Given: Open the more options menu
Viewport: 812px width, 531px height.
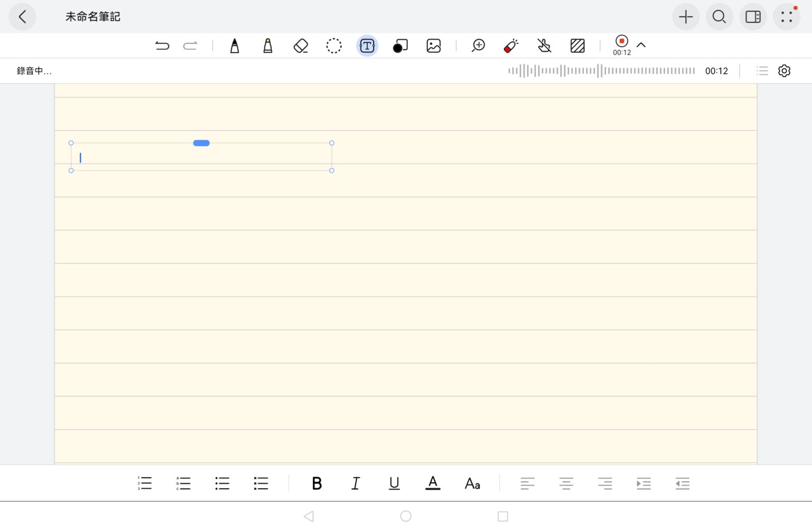Looking at the screenshot, I should click(787, 17).
